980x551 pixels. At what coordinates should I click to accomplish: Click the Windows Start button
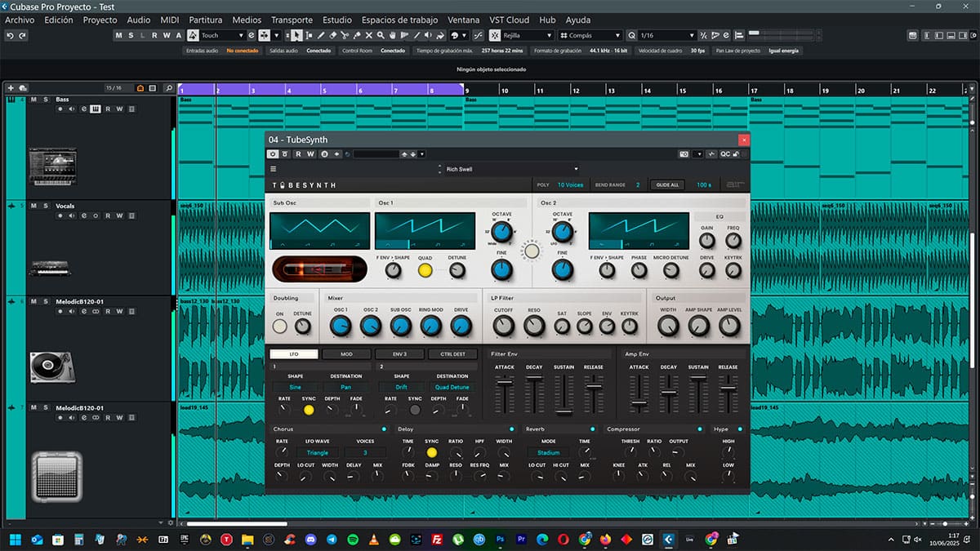point(15,539)
